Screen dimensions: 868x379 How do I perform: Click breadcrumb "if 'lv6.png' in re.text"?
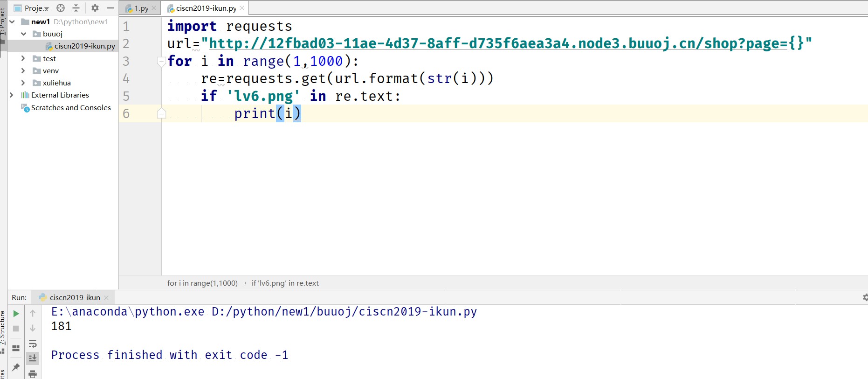pos(285,283)
